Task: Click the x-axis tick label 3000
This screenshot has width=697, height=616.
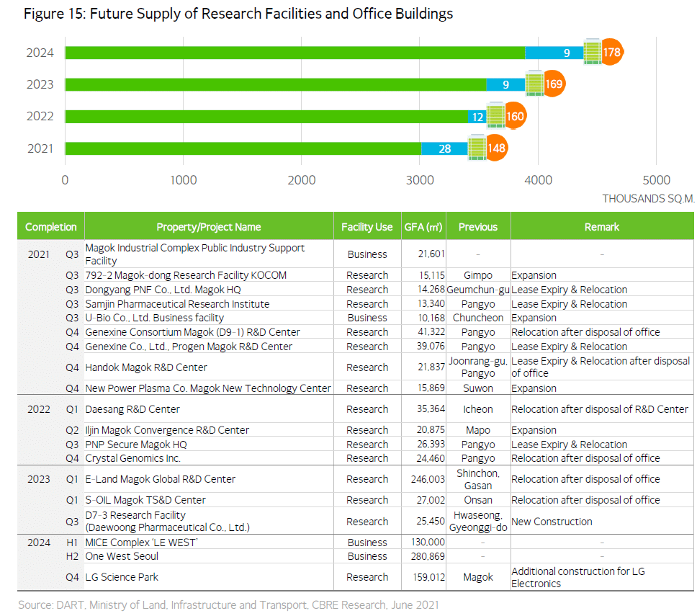Action: tap(420, 180)
